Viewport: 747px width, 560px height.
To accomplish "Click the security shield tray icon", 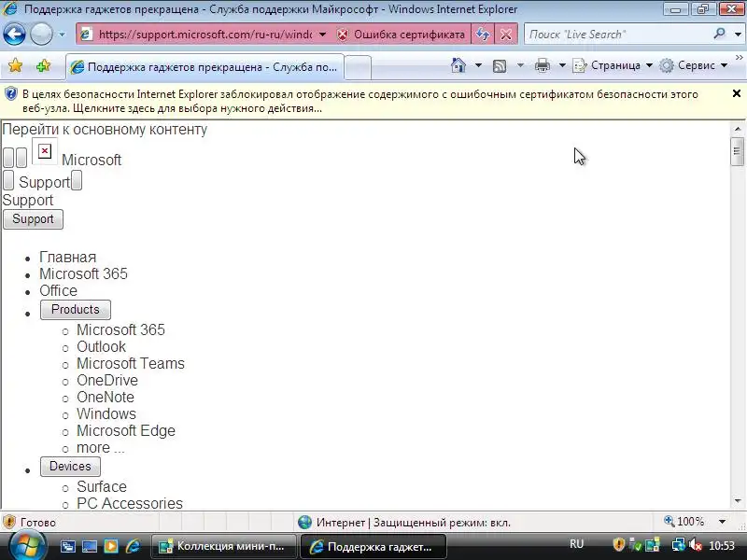I will coord(618,544).
